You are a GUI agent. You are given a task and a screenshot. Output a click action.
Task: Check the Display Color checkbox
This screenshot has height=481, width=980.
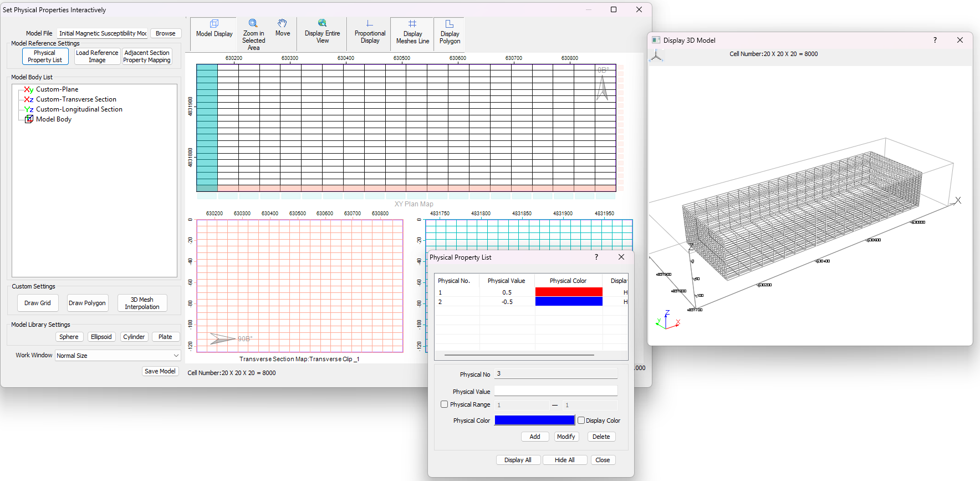581,421
